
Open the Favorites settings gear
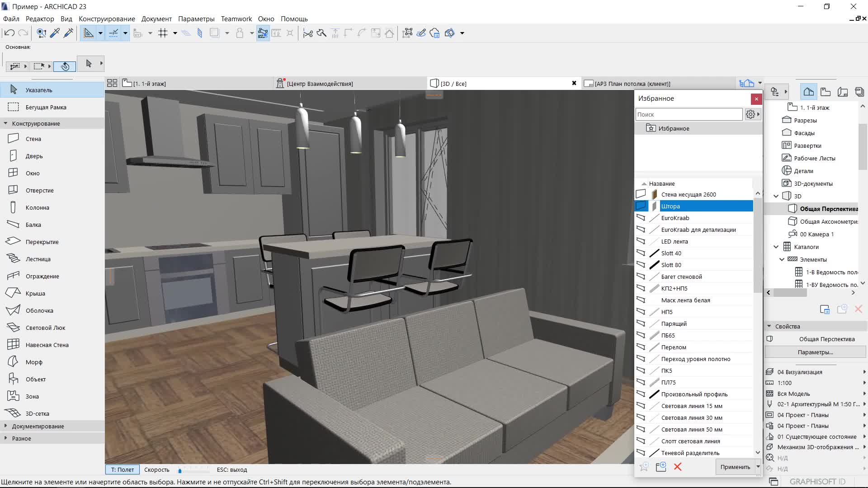750,114
